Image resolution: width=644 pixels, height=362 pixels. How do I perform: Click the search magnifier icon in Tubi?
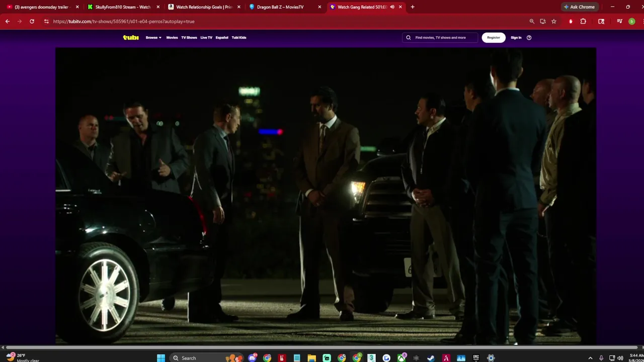click(409, 38)
